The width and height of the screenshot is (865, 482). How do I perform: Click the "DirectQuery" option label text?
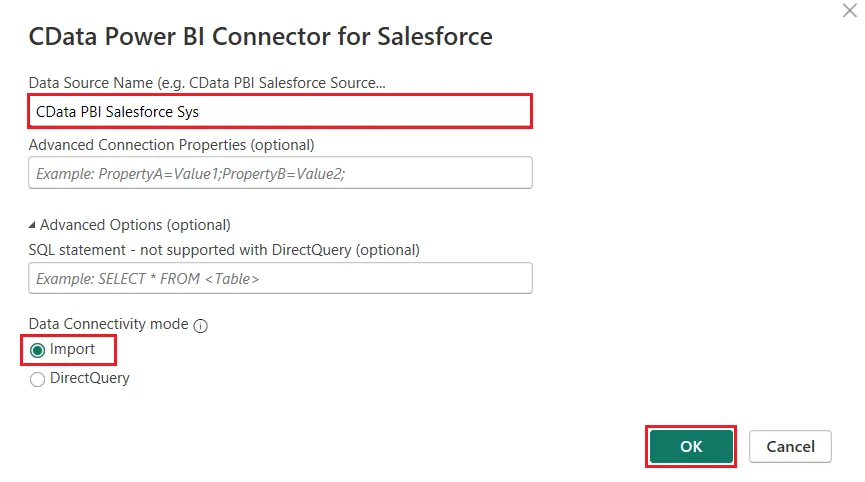point(90,378)
